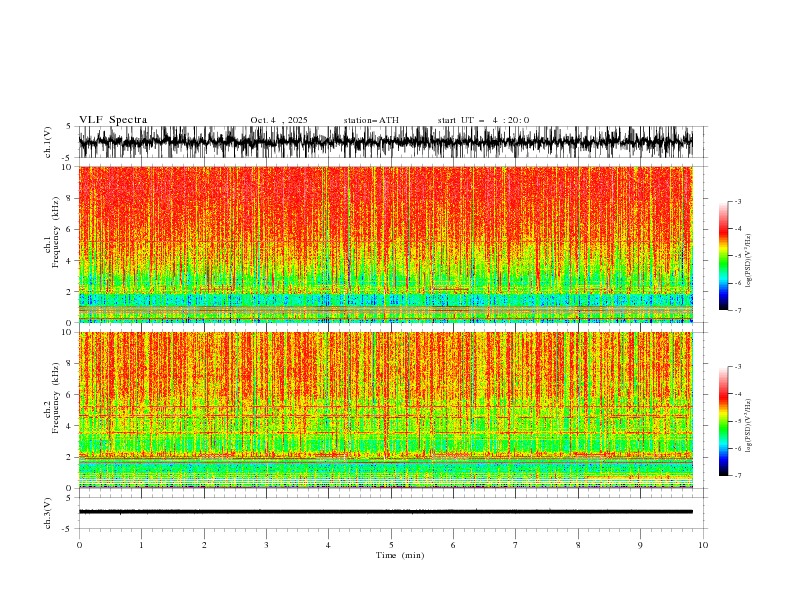
Task: Click time axis tick label "6"
Action: [x=453, y=545]
